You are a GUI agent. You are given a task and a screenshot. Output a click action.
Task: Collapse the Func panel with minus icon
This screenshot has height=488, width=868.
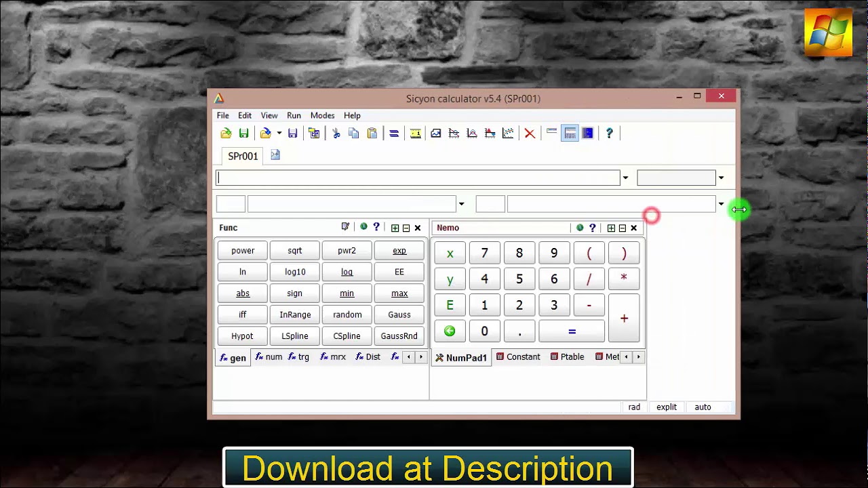pyautogui.click(x=406, y=228)
